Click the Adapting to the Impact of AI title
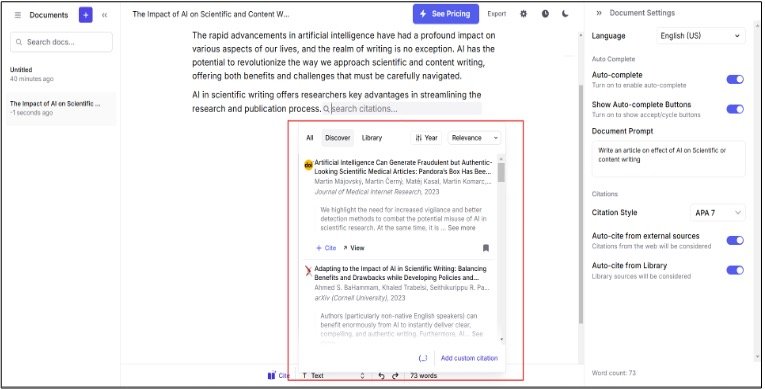The width and height of the screenshot is (765, 390). (x=401, y=273)
